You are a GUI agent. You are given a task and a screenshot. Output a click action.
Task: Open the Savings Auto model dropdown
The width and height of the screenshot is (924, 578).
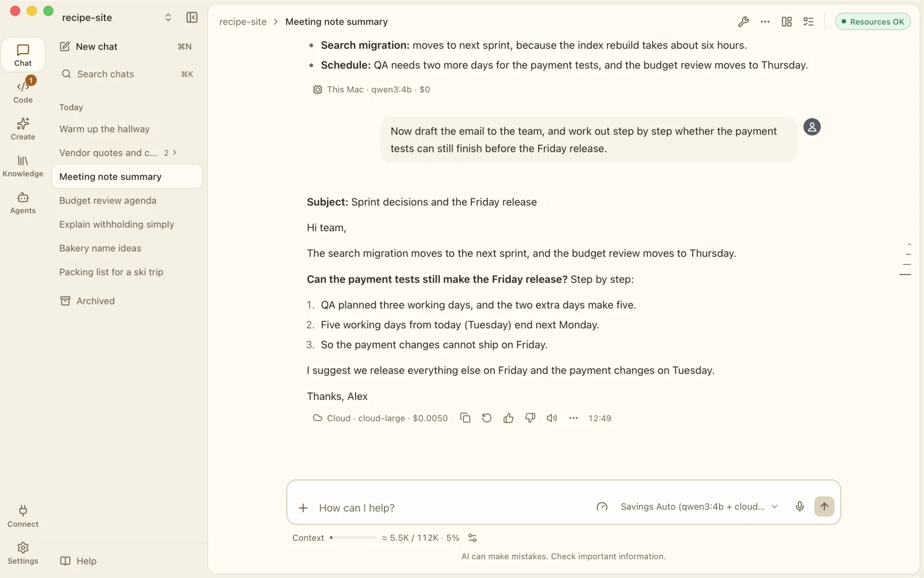pyautogui.click(x=699, y=507)
